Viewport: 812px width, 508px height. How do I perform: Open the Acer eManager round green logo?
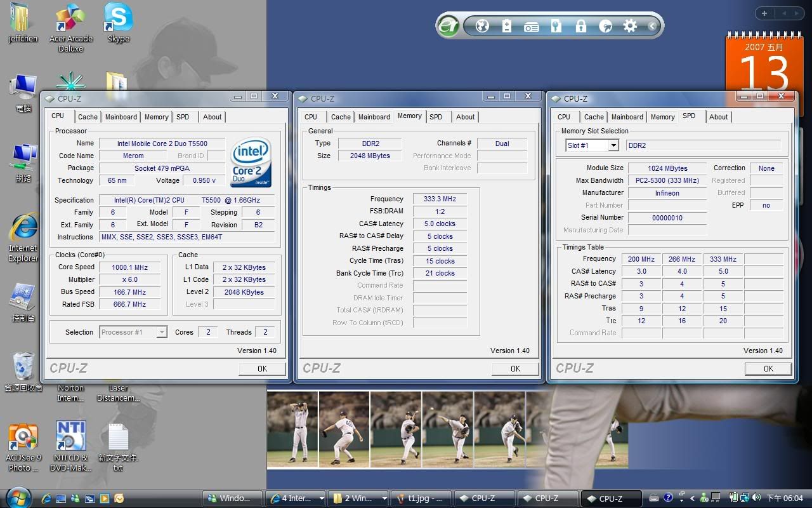[448, 26]
